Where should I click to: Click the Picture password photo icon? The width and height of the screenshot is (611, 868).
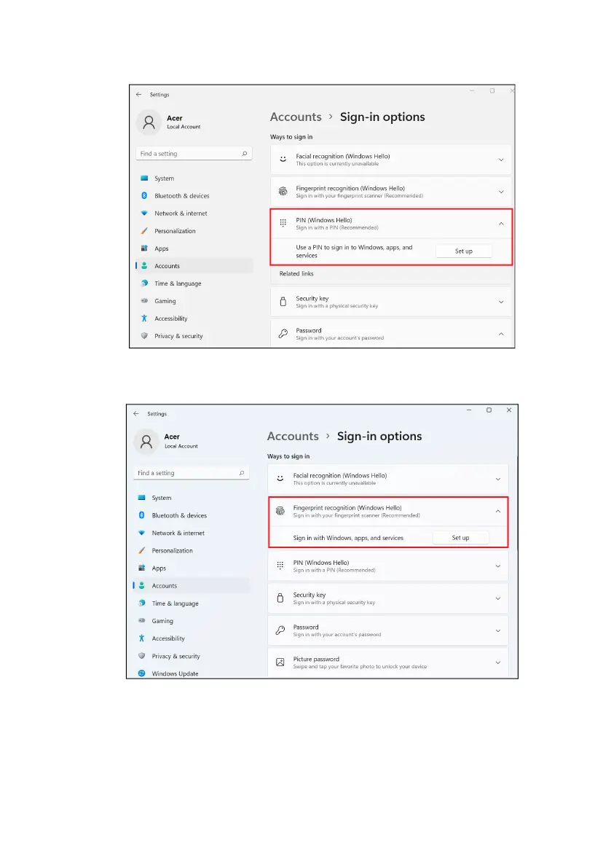tap(280, 662)
